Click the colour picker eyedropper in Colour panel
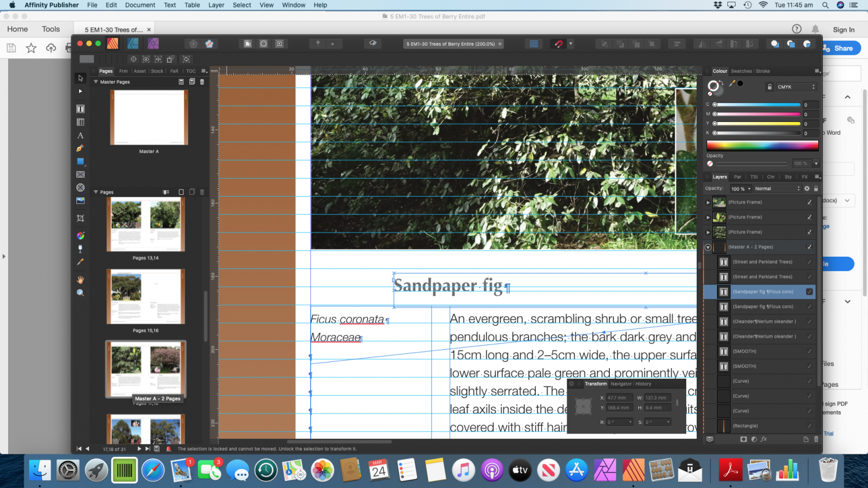868x488 pixels. point(732,84)
